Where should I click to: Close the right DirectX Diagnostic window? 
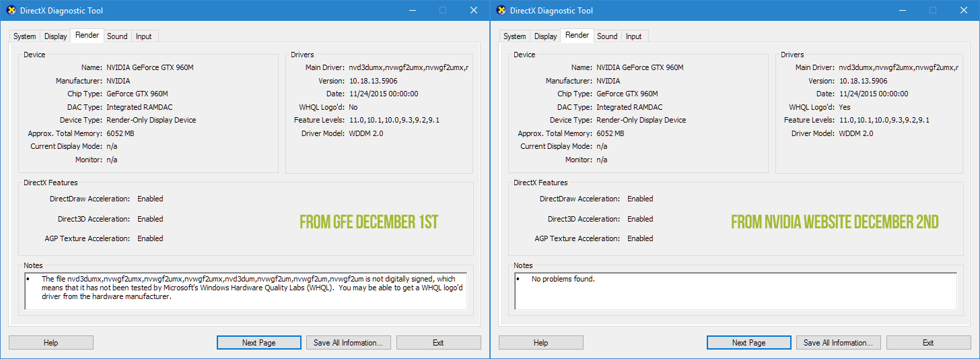(x=964, y=10)
